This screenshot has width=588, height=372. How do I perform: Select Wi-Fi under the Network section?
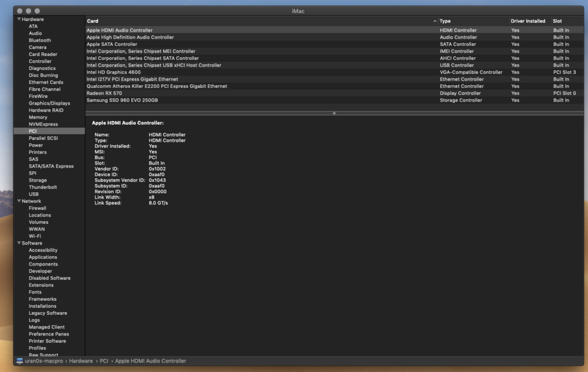[36, 236]
